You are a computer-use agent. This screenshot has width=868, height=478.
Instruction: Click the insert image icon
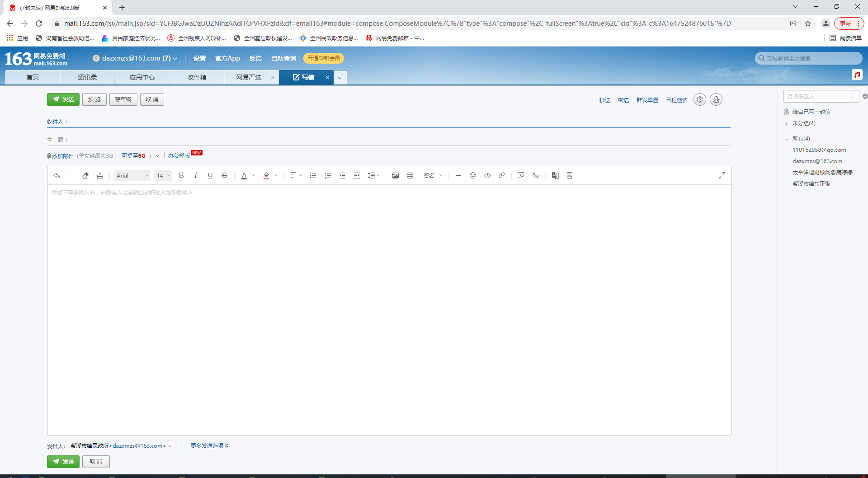point(396,176)
